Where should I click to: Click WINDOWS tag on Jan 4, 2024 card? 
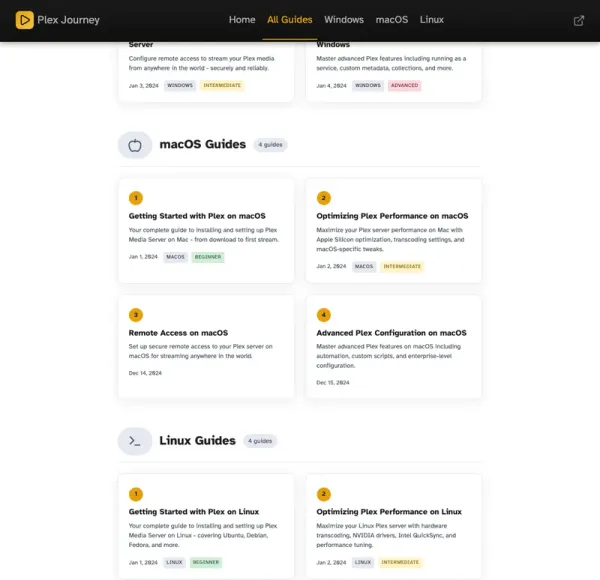tap(368, 85)
